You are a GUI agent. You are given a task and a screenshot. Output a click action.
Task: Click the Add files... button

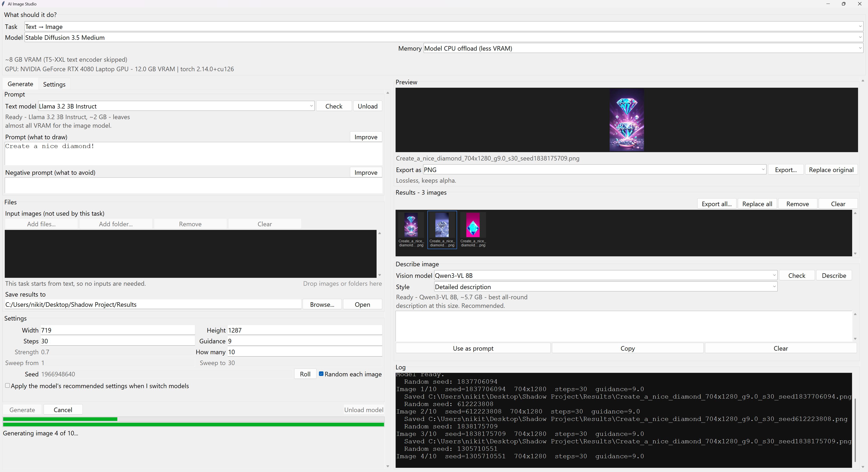(41, 224)
